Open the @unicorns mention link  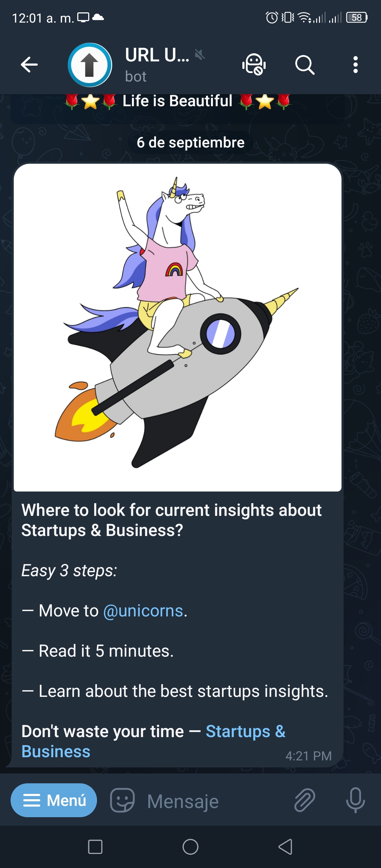pos(143,611)
